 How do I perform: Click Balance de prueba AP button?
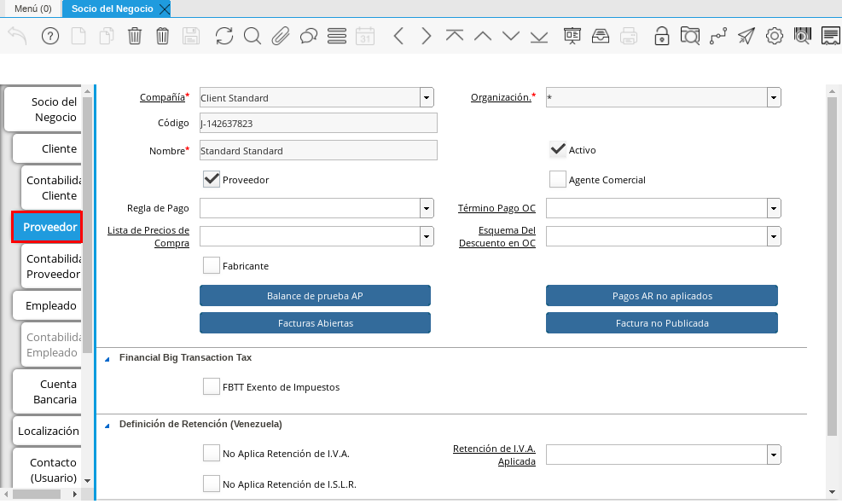(x=315, y=296)
